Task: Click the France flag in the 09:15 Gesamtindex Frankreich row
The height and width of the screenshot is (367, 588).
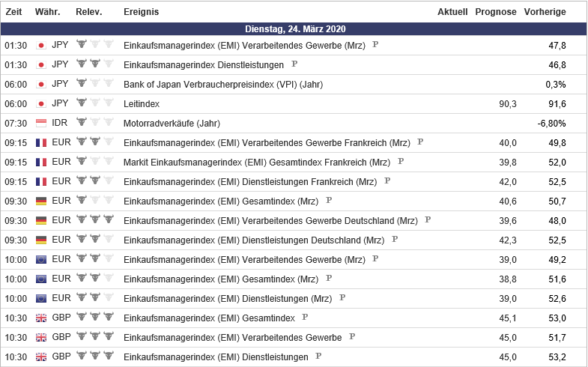Action: [x=41, y=162]
